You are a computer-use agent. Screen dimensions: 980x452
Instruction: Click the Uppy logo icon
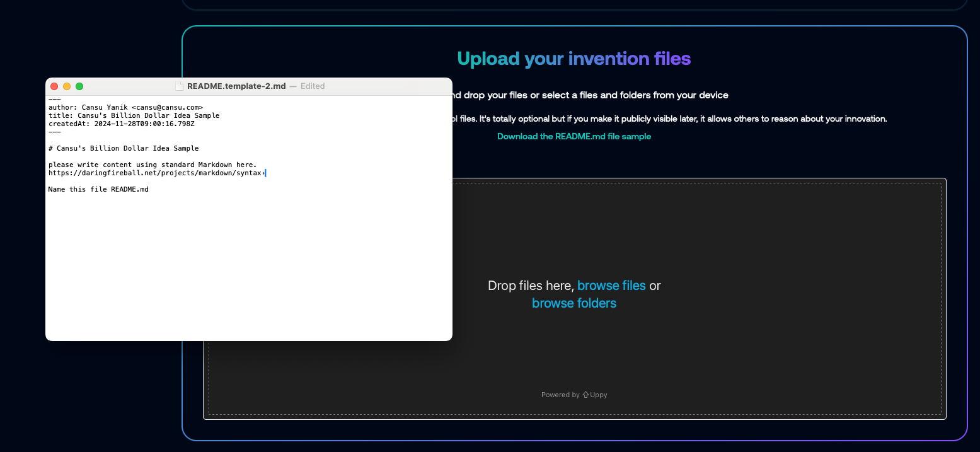point(585,395)
